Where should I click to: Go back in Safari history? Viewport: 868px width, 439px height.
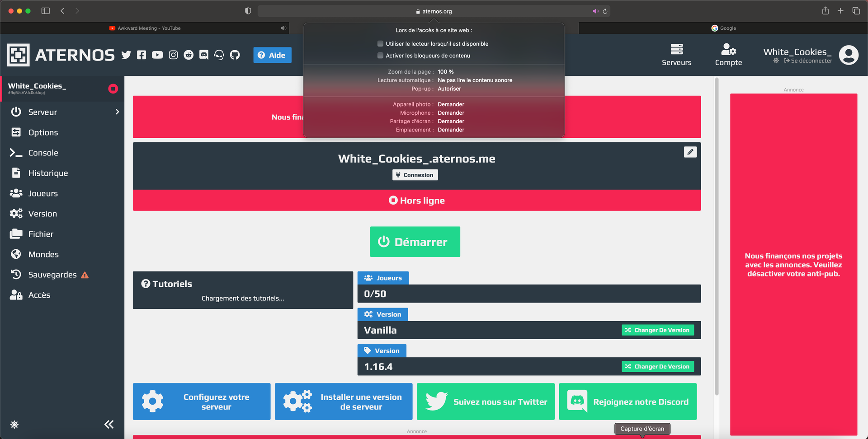point(62,11)
